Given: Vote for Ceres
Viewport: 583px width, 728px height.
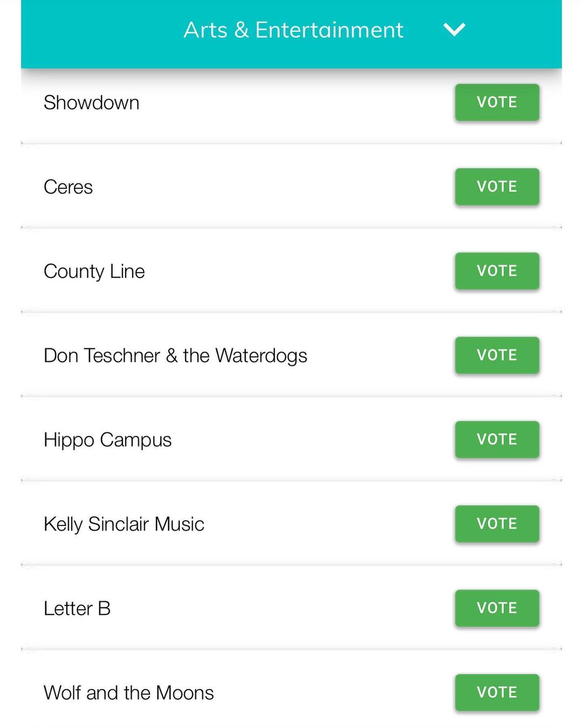Looking at the screenshot, I should coord(497,187).
